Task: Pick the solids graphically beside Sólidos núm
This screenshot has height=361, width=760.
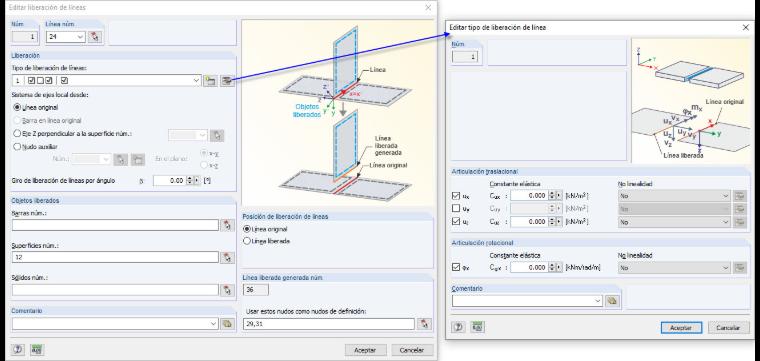Action: pos(227,290)
